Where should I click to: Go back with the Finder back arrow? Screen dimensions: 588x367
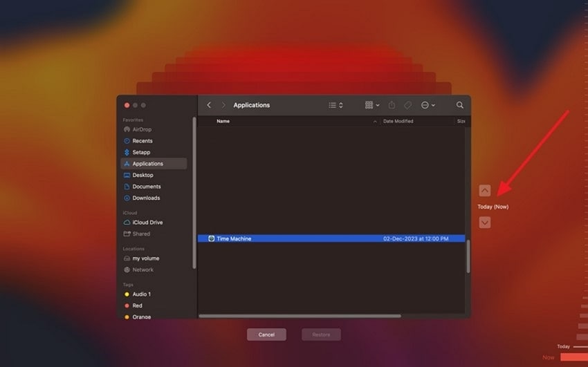pos(209,105)
